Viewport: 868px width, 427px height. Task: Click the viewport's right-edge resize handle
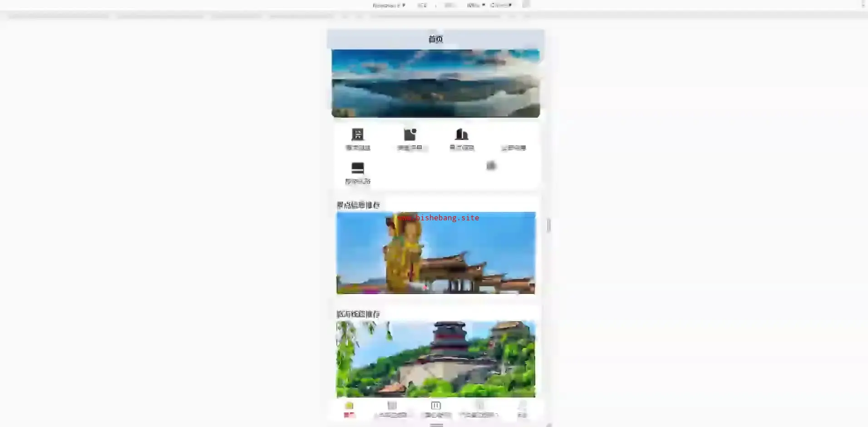(549, 225)
